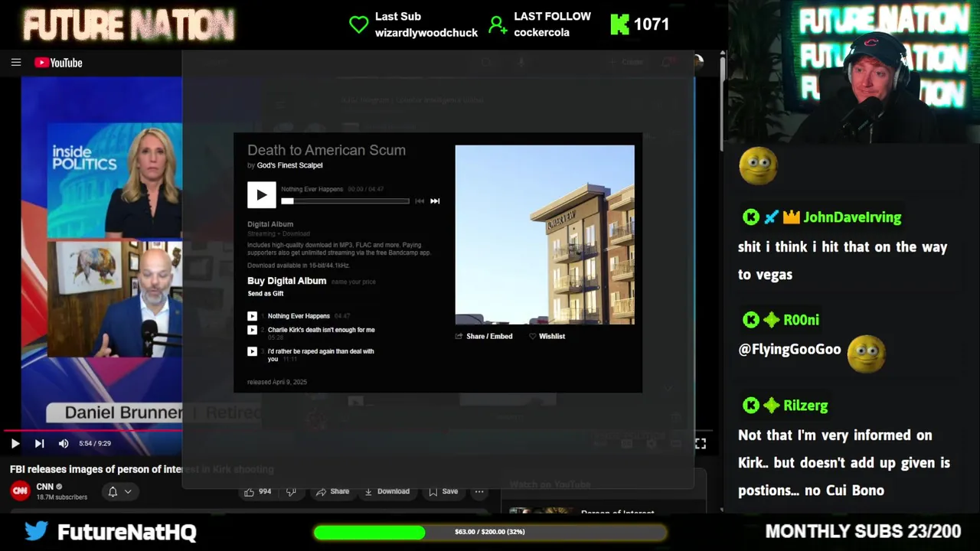The width and height of the screenshot is (980, 551).
Task: Play the Bandcamp album track
Action: click(261, 194)
